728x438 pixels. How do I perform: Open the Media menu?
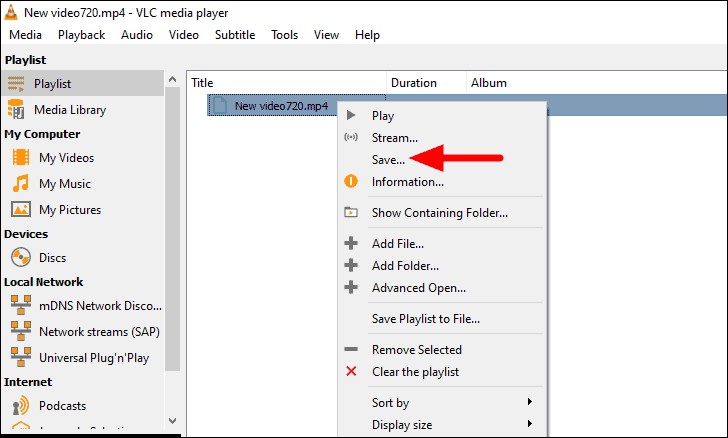point(26,35)
